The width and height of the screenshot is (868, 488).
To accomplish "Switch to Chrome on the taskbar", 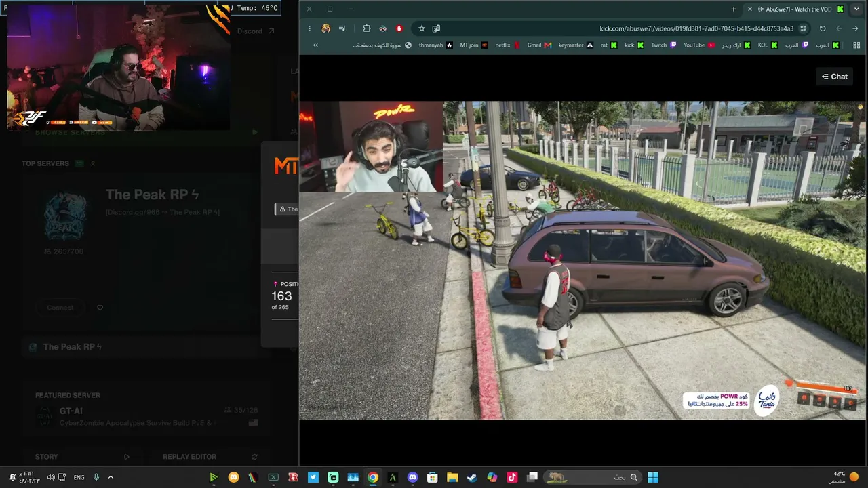I will pyautogui.click(x=373, y=477).
